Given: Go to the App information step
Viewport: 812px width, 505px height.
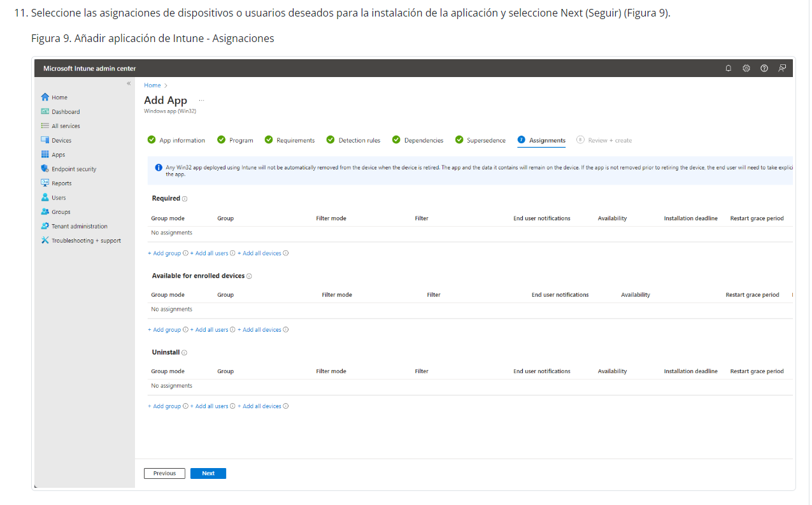Looking at the screenshot, I should click(x=176, y=140).
